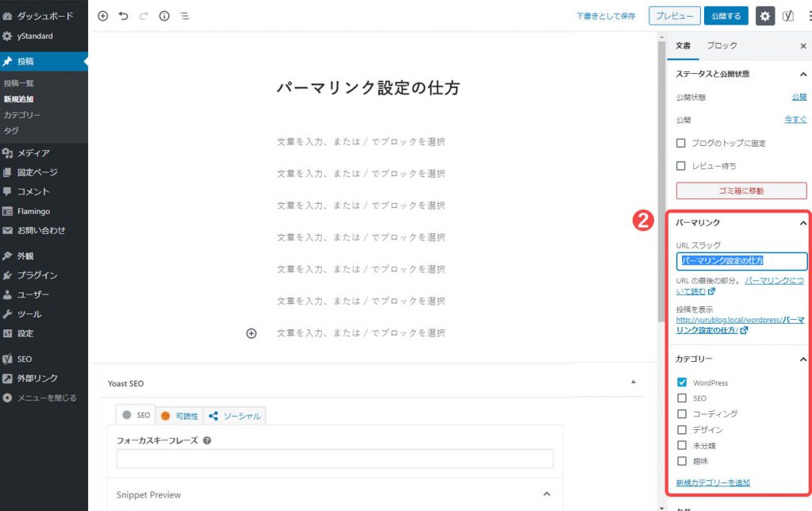Open the 可読性 tab in Yoast
This screenshot has width=812, height=511.
(x=180, y=416)
